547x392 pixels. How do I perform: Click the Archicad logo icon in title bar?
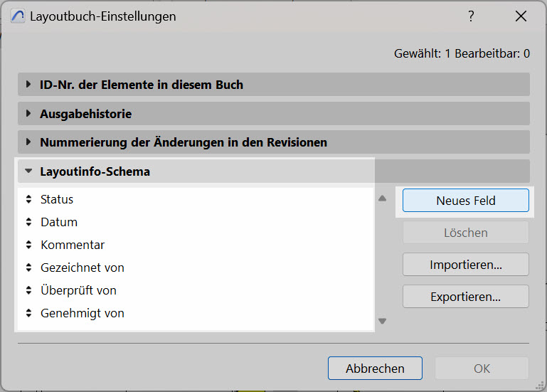pos(18,16)
